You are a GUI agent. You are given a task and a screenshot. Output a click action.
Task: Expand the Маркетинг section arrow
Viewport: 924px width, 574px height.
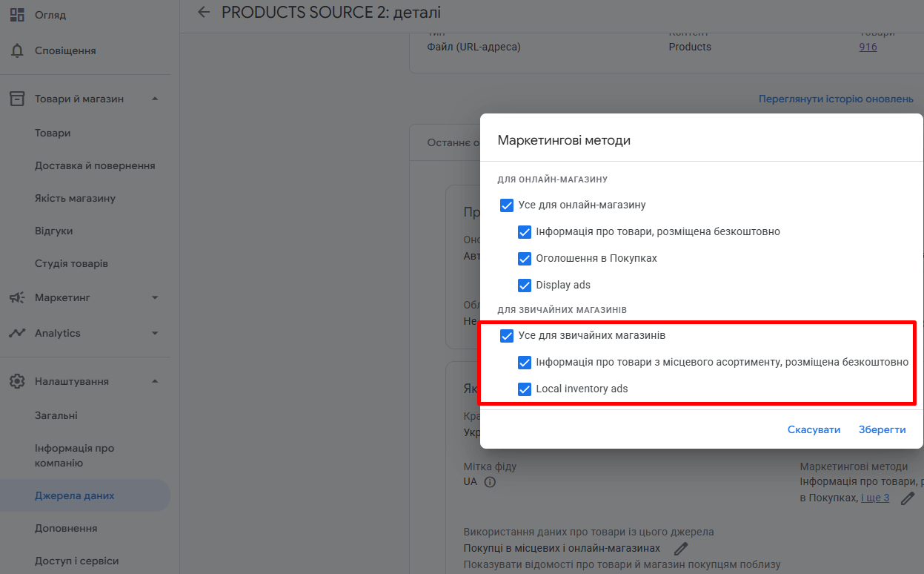155,297
